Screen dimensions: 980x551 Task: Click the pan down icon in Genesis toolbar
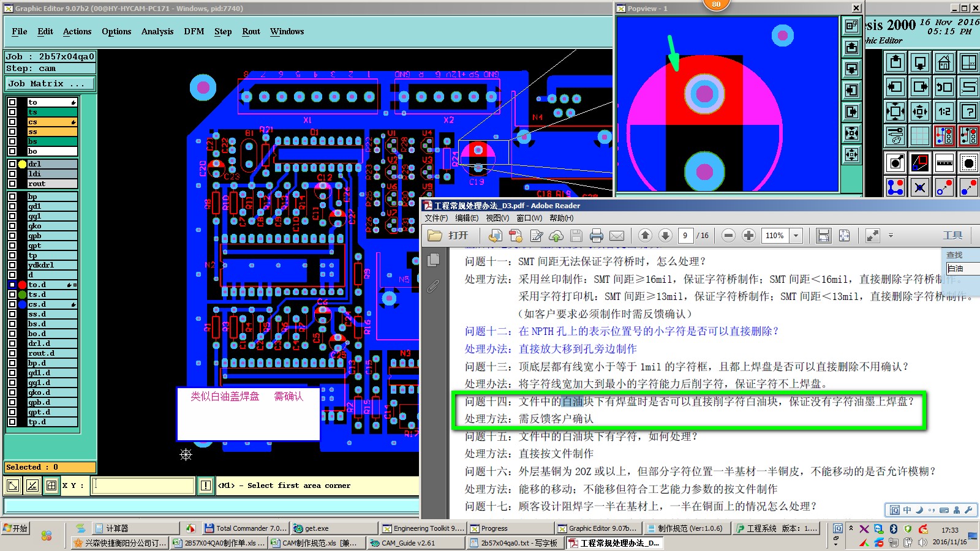point(920,62)
